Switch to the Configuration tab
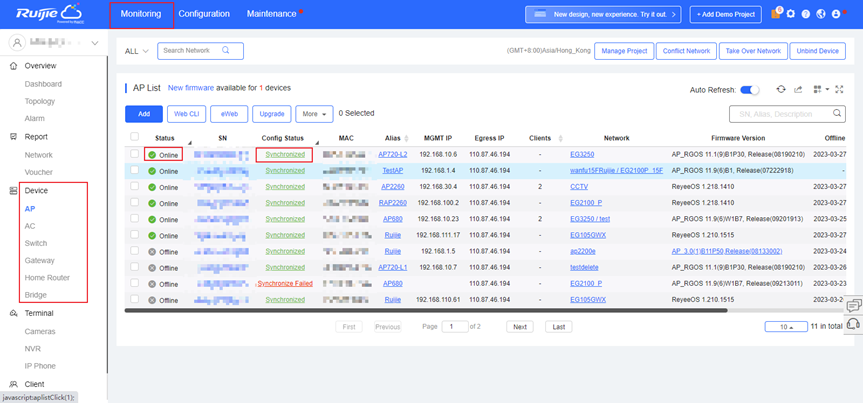Screen dimensions: 863x403 [203, 14]
